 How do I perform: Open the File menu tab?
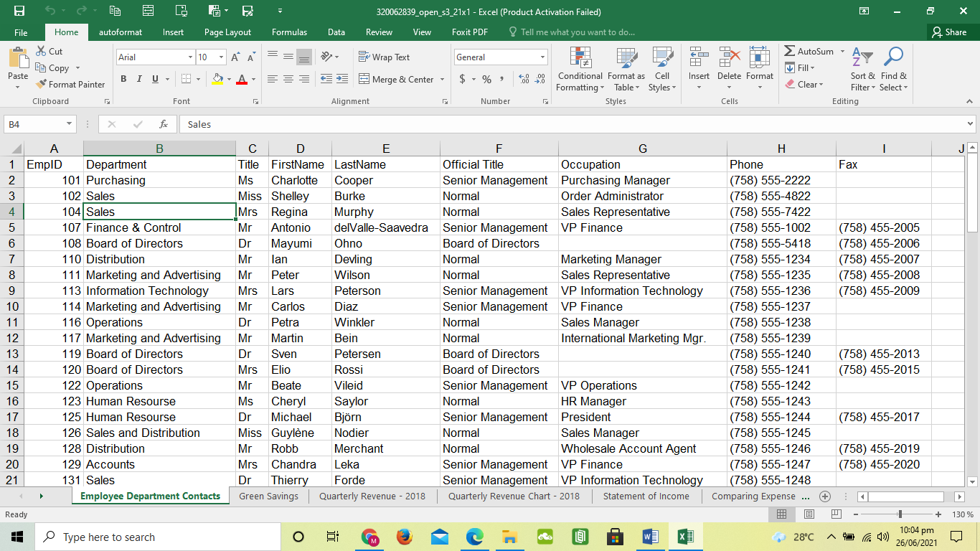(x=21, y=32)
